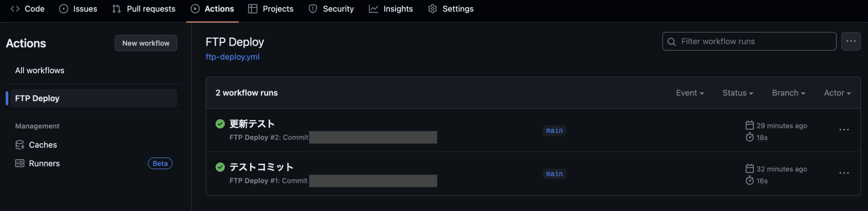868x211 pixels.
Task: Open three-dot menu for the テストコミット run
Action: point(844,173)
